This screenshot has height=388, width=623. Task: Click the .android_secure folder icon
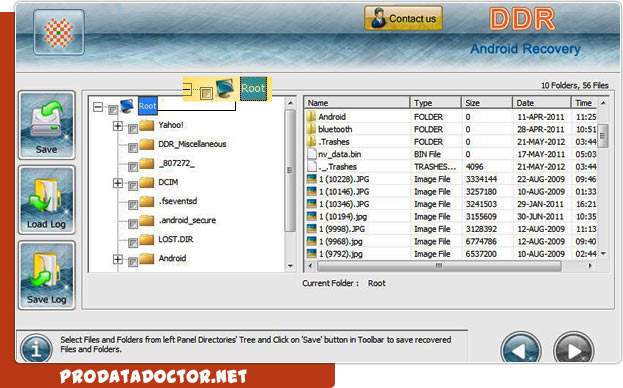point(147,220)
